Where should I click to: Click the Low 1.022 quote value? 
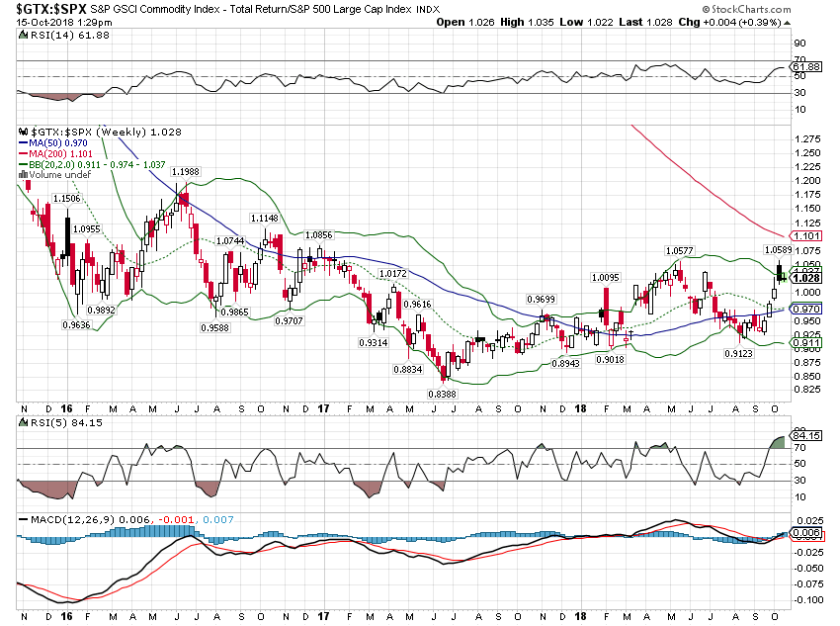tap(586, 23)
